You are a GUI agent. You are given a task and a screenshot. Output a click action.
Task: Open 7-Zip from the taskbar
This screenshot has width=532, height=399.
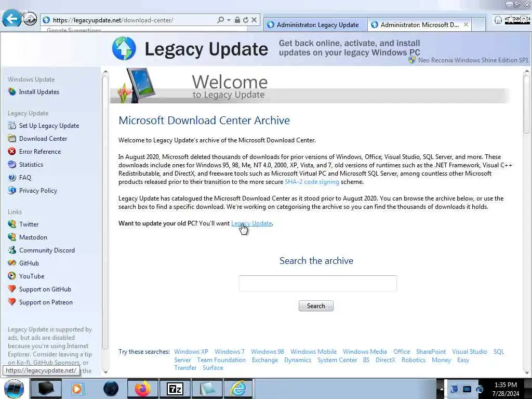(x=175, y=389)
